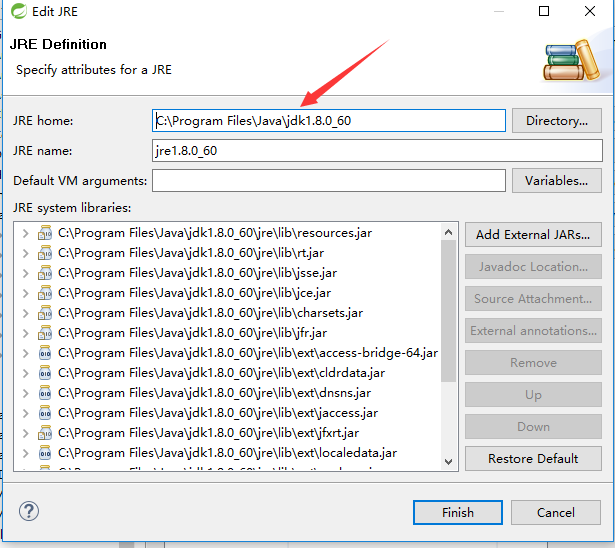This screenshot has width=615, height=548.
Task: Click the Down button
Action: click(533, 426)
